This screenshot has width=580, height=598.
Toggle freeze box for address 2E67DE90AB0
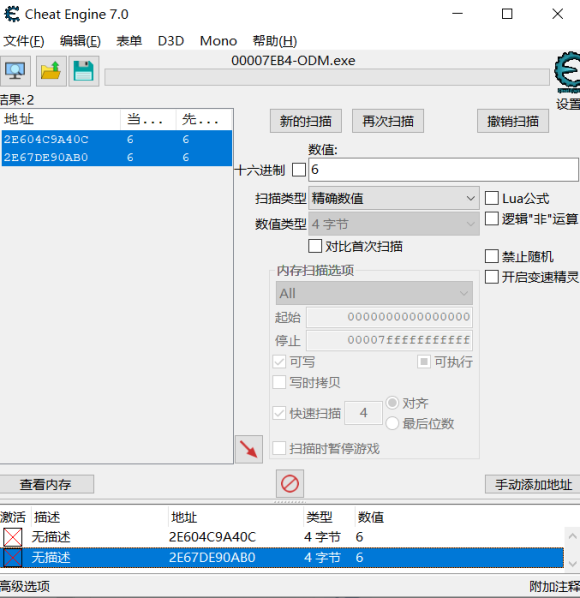coord(13,558)
